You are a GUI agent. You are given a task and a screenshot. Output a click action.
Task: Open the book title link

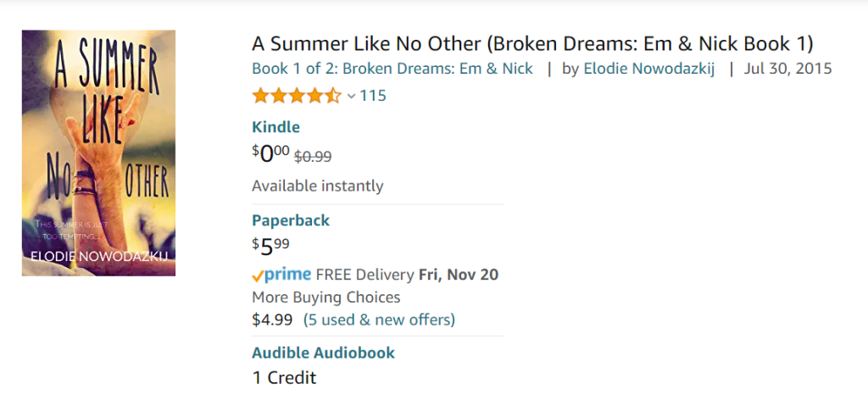532,43
